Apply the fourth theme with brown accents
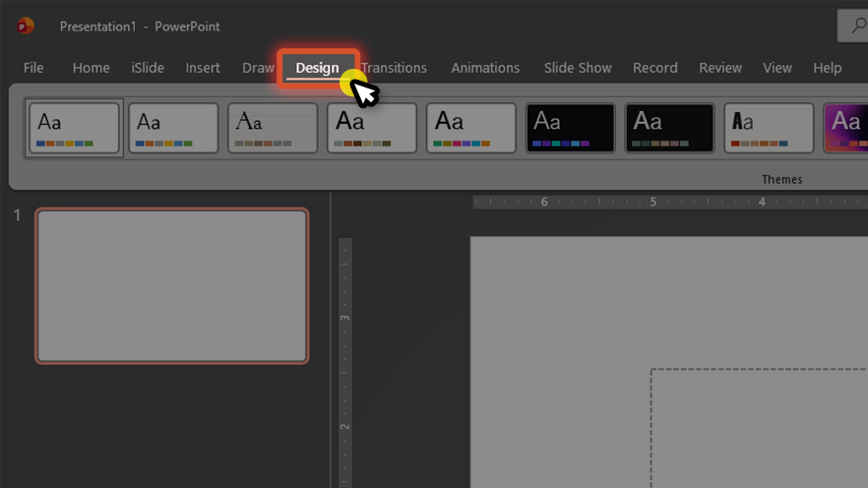 371,128
